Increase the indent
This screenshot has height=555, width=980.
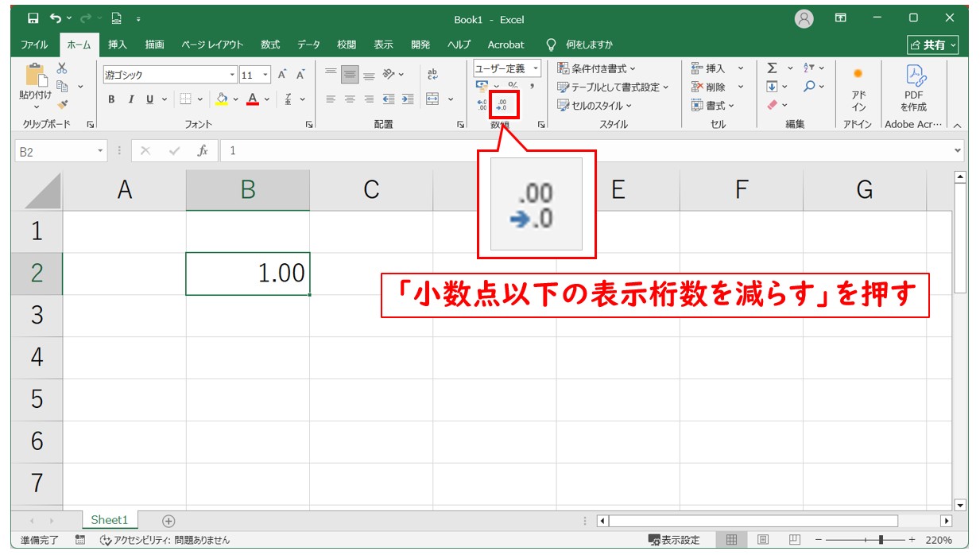tap(407, 99)
